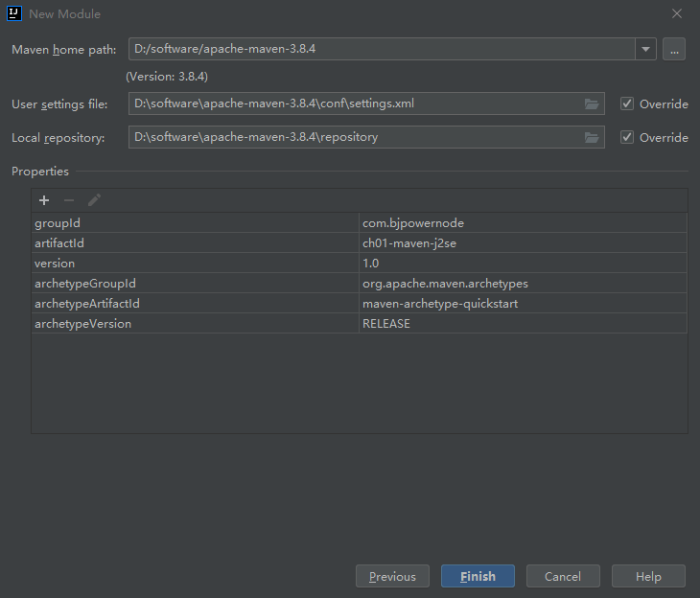Click the Local repository label
The height and width of the screenshot is (598, 700).
tap(58, 138)
